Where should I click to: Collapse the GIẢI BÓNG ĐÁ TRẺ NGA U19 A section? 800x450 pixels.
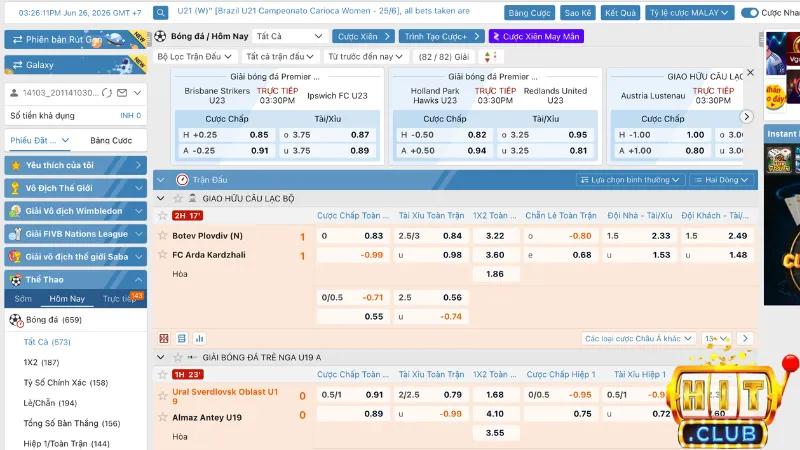point(161,357)
